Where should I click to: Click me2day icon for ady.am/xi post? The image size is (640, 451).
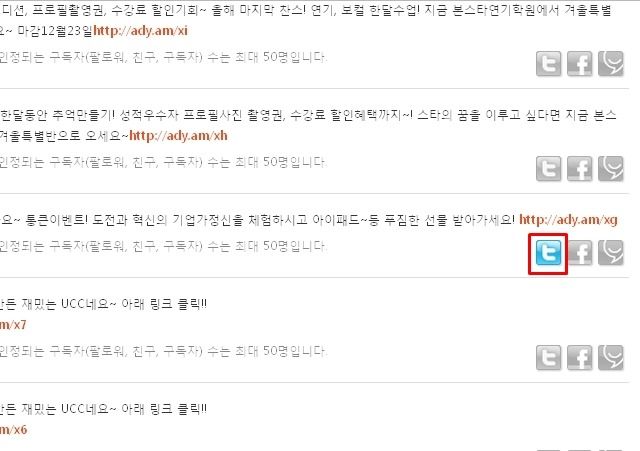click(611, 64)
